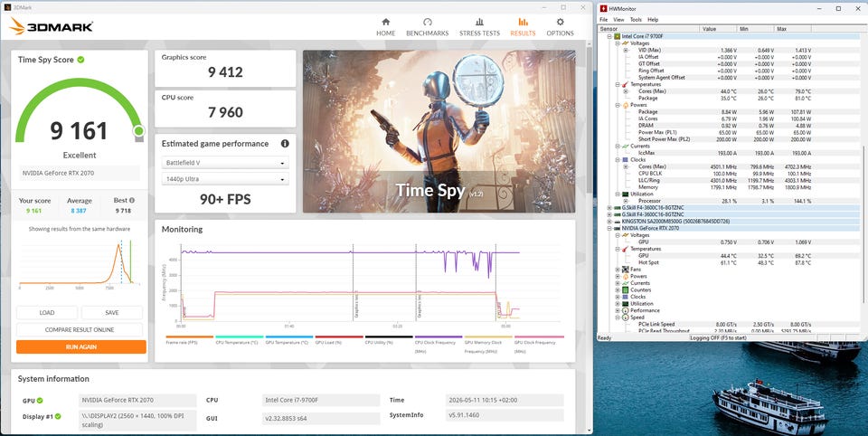
Task: Click the Average score value 8 387
Action: (x=80, y=211)
